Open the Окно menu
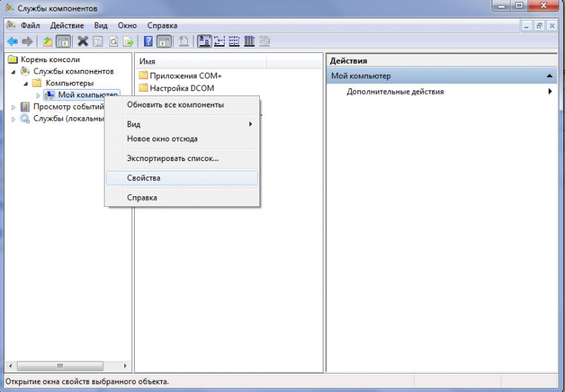 tap(127, 25)
